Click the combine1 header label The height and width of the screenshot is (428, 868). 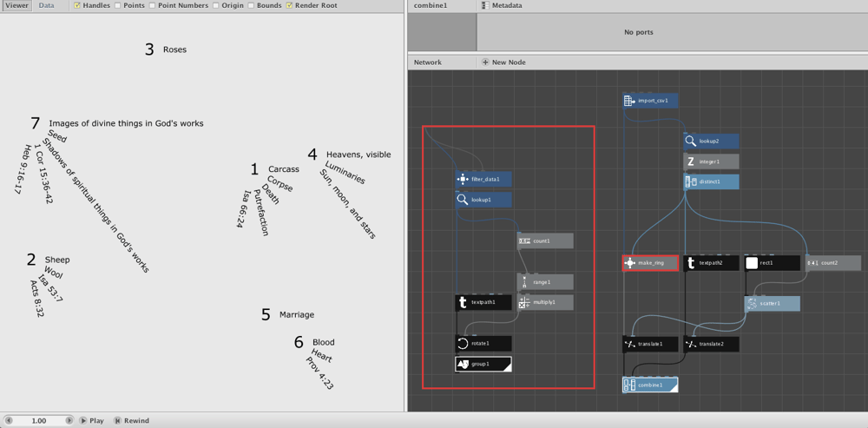(431, 5)
